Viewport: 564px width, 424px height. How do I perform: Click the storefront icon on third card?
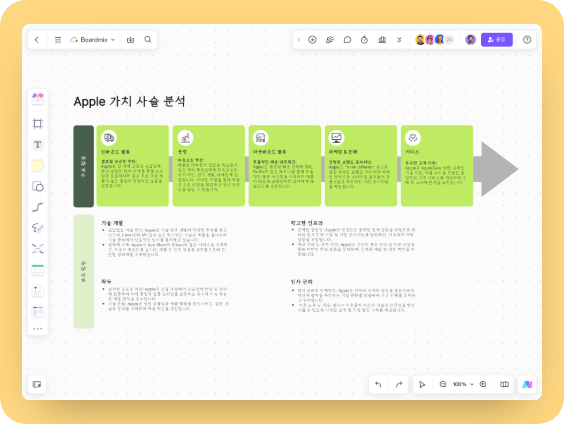261,137
